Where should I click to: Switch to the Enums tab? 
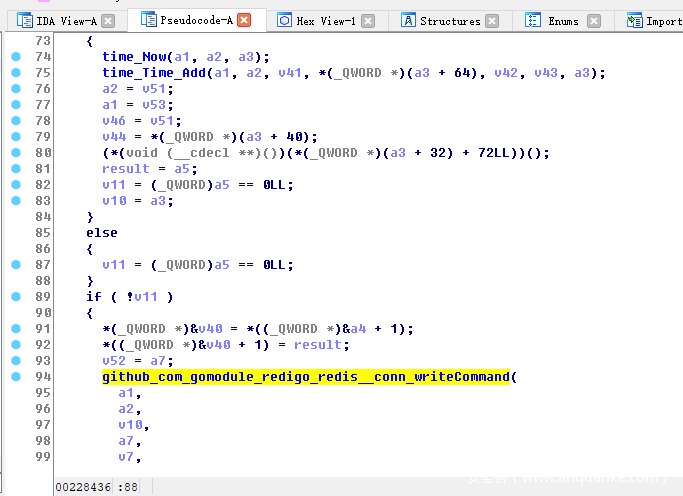[563, 20]
